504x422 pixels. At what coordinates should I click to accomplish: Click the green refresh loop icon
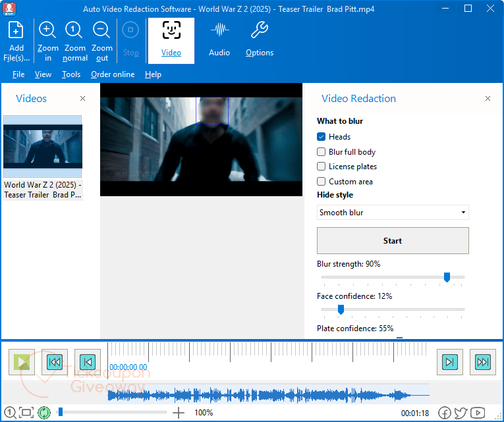coord(44,412)
